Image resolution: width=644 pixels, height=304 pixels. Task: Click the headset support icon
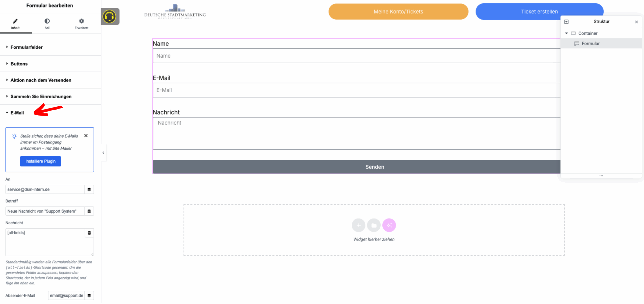click(110, 17)
